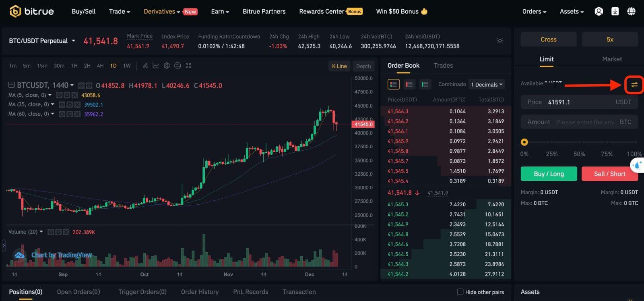Open the chart settings gear
644x301 pixels.
coord(167,66)
